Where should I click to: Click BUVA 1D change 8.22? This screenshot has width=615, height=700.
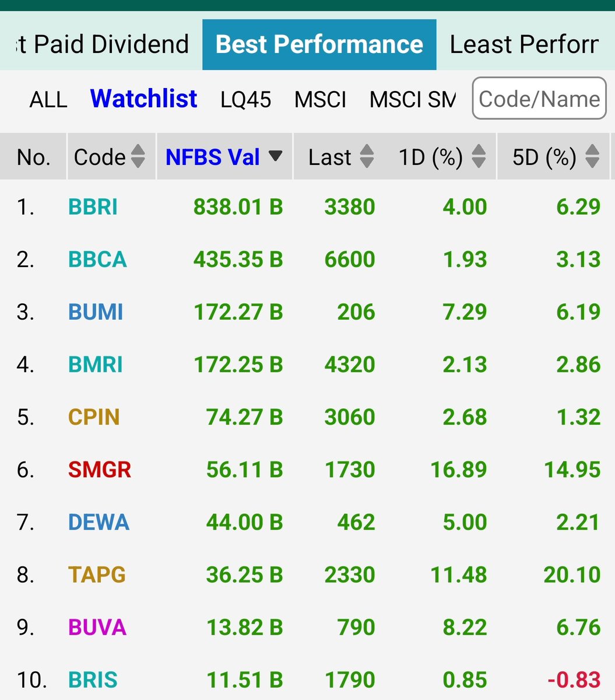point(465,627)
